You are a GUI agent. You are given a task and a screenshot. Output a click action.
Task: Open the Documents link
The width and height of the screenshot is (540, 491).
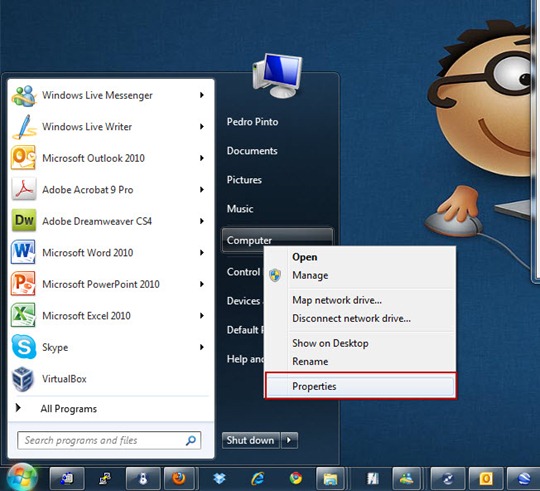252,151
